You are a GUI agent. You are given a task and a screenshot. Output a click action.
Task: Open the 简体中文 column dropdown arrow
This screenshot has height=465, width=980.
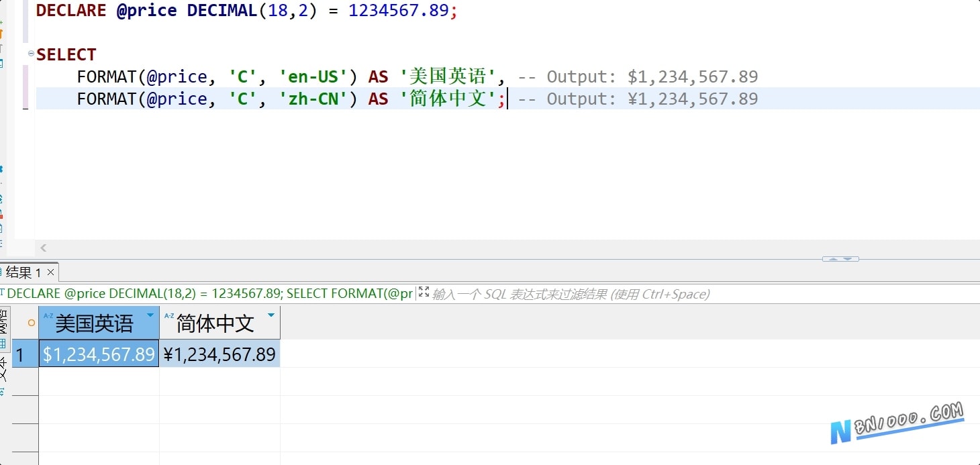click(271, 315)
